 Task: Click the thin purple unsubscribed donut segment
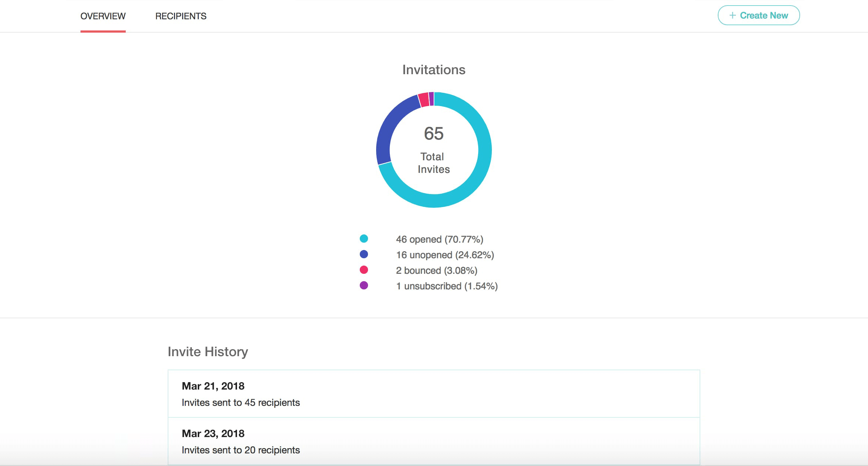(431, 99)
